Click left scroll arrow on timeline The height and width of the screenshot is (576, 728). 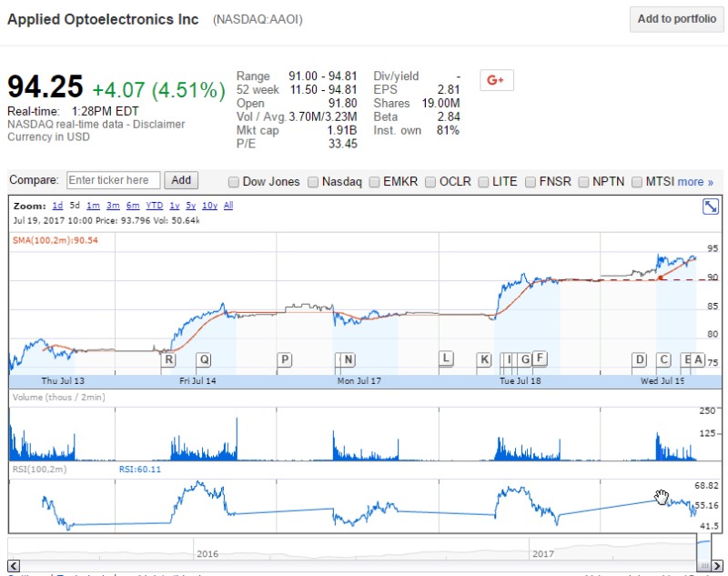pyautogui.click(x=14, y=566)
